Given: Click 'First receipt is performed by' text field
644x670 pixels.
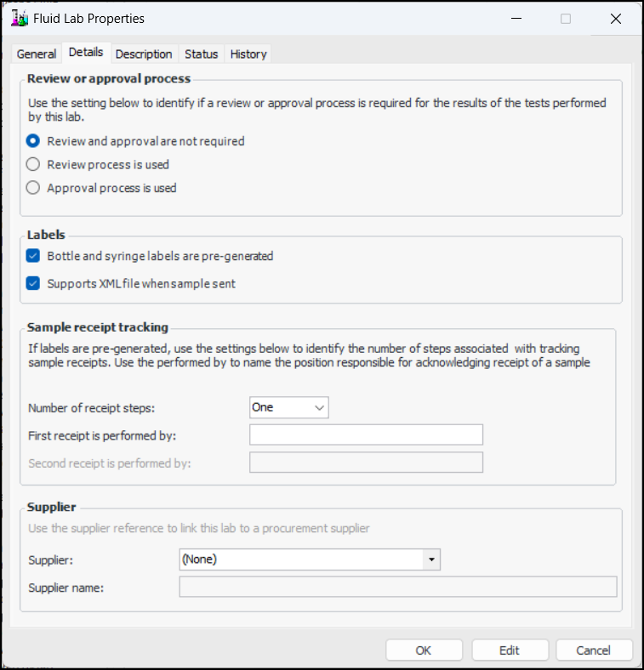Looking at the screenshot, I should (x=366, y=435).
